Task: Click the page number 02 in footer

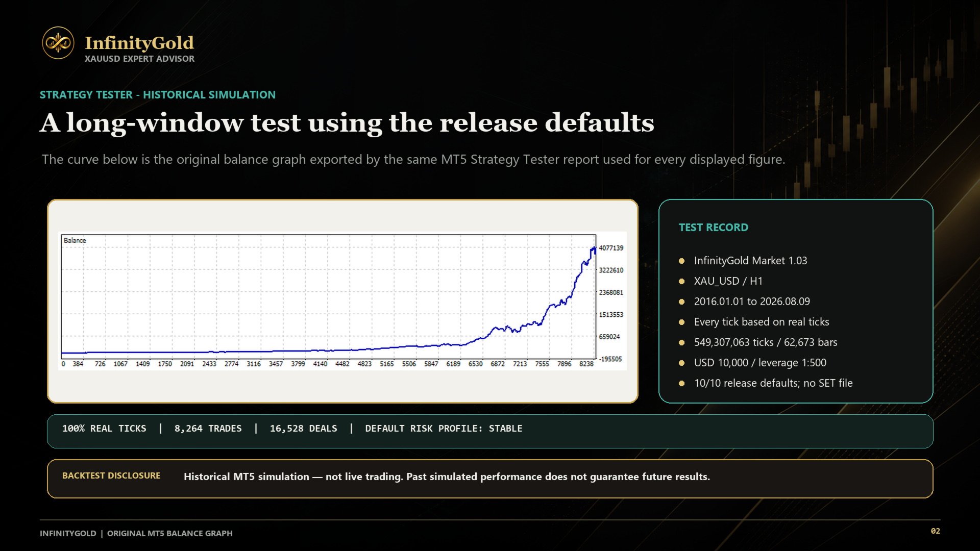Action: pyautogui.click(x=935, y=531)
